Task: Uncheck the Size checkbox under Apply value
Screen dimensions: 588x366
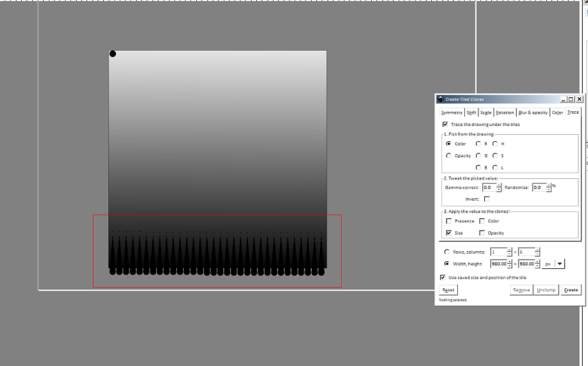Action: point(449,233)
